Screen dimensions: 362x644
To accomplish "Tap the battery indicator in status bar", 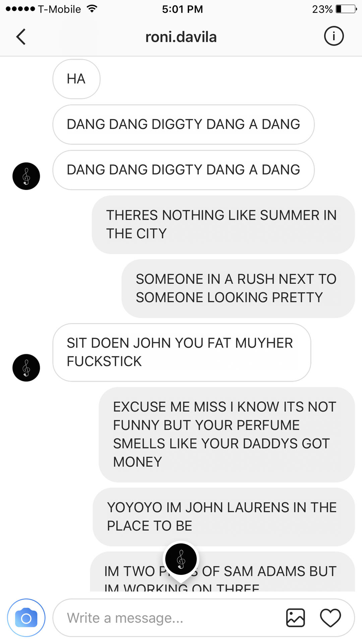I will (346, 9).
